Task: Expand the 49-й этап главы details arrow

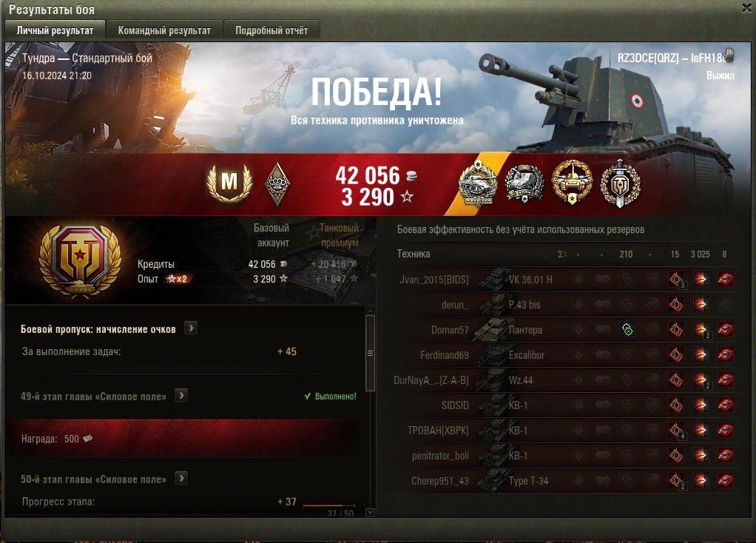Action: (181, 396)
